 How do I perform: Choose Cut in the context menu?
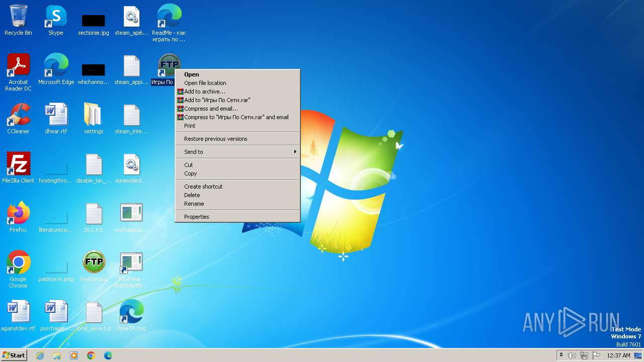[237, 165]
